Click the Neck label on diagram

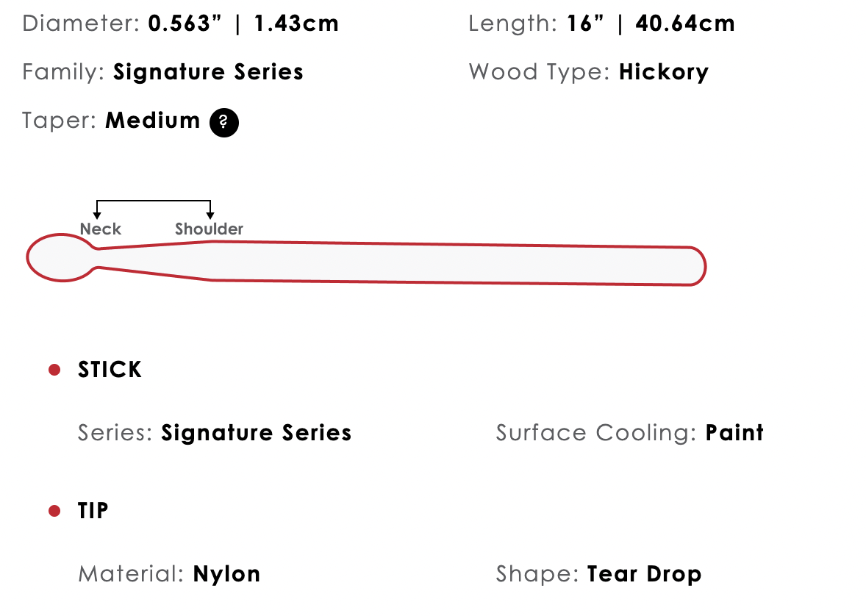(101, 229)
